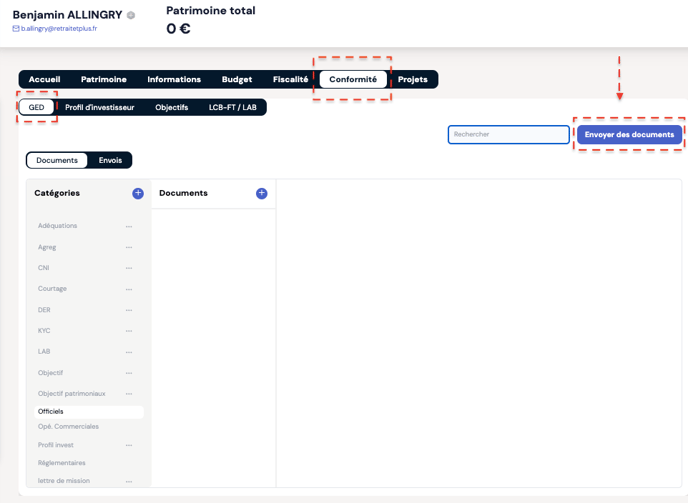Select the Agreg category
Viewport: 688px width, 503px height.
[47, 247]
